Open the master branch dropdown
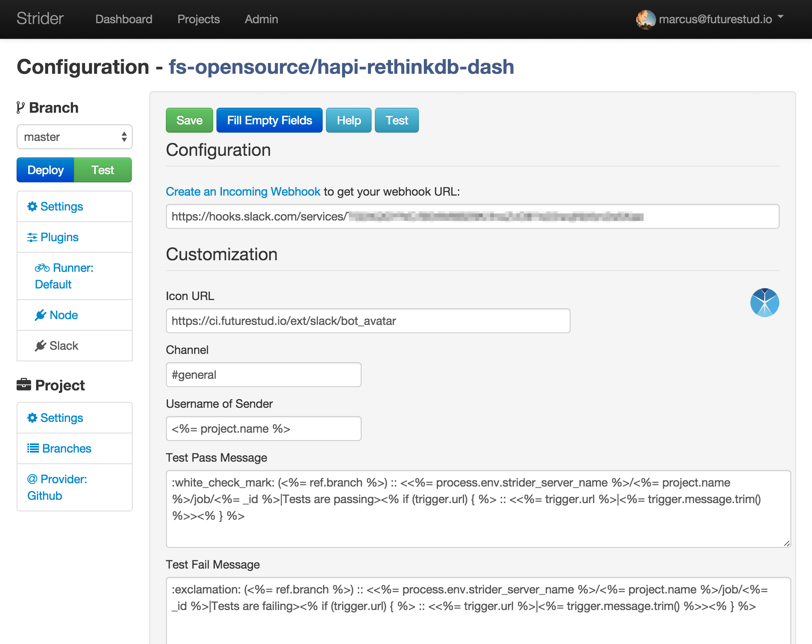The height and width of the screenshot is (644, 812). tap(75, 137)
